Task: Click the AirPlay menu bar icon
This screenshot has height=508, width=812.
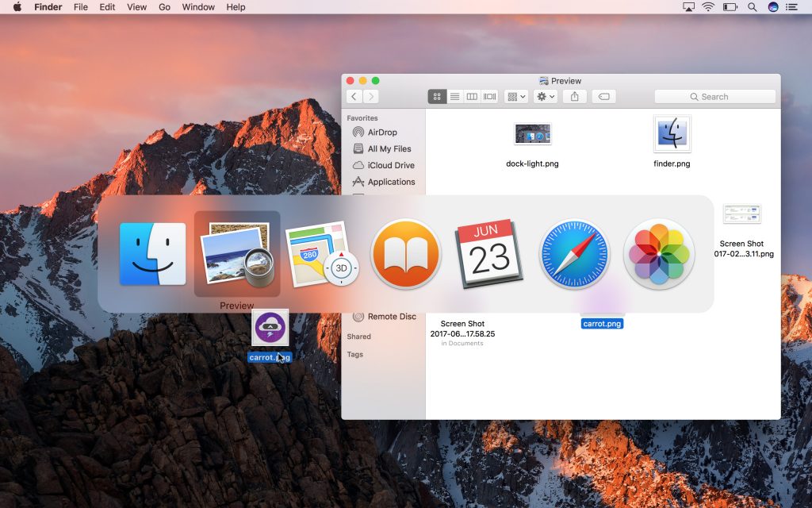Action: point(688,7)
